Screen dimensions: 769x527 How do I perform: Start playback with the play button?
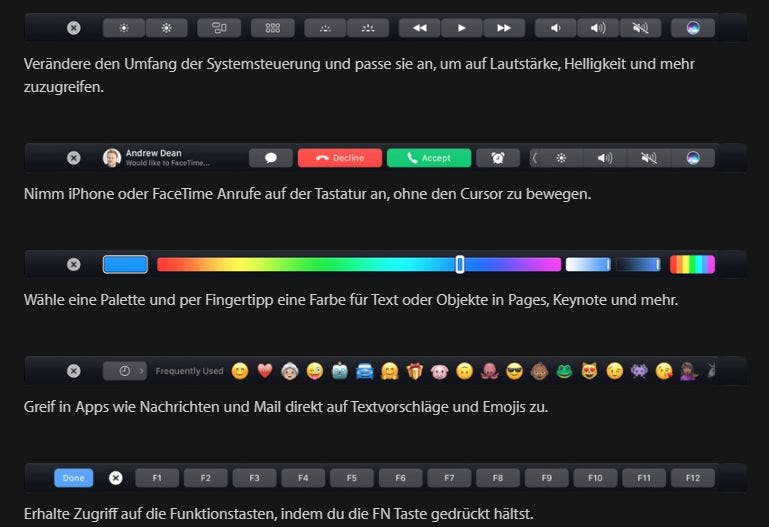click(461, 28)
